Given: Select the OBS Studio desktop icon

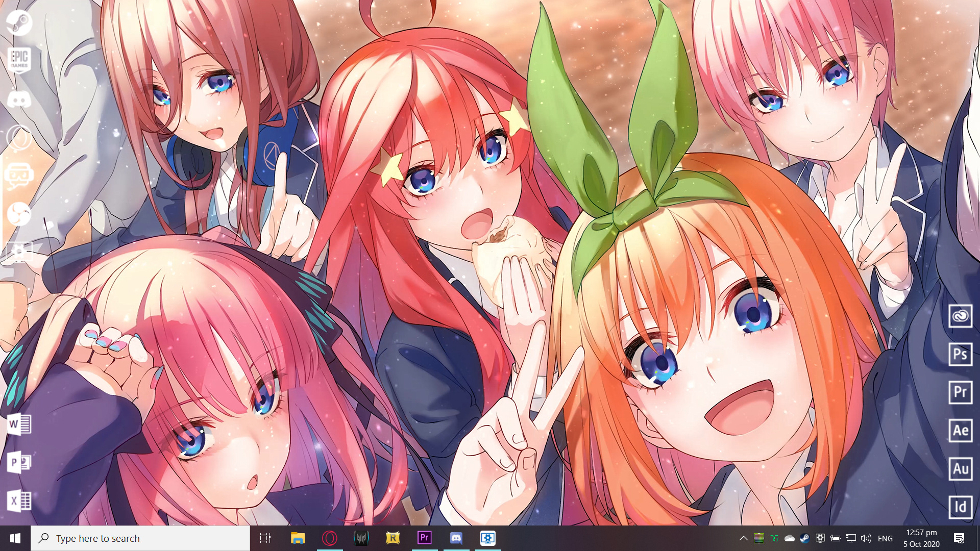Looking at the screenshot, I should pos(19,214).
